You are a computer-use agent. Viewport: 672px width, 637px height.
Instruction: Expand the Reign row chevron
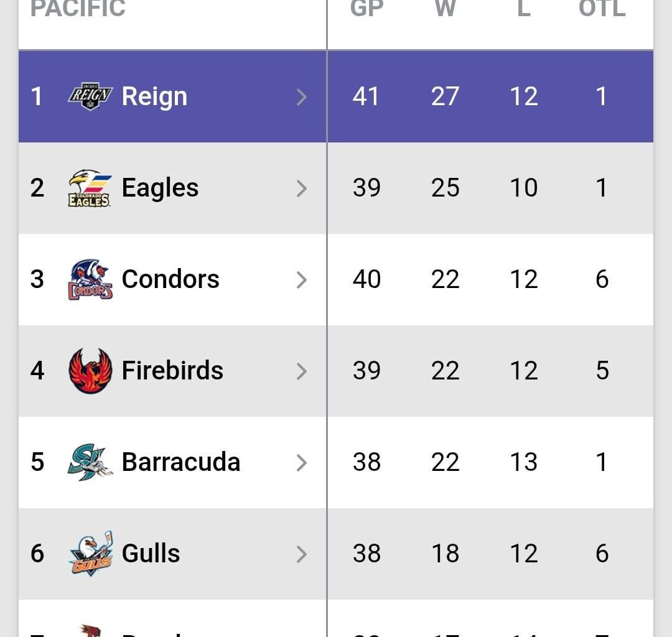(x=302, y=97)
